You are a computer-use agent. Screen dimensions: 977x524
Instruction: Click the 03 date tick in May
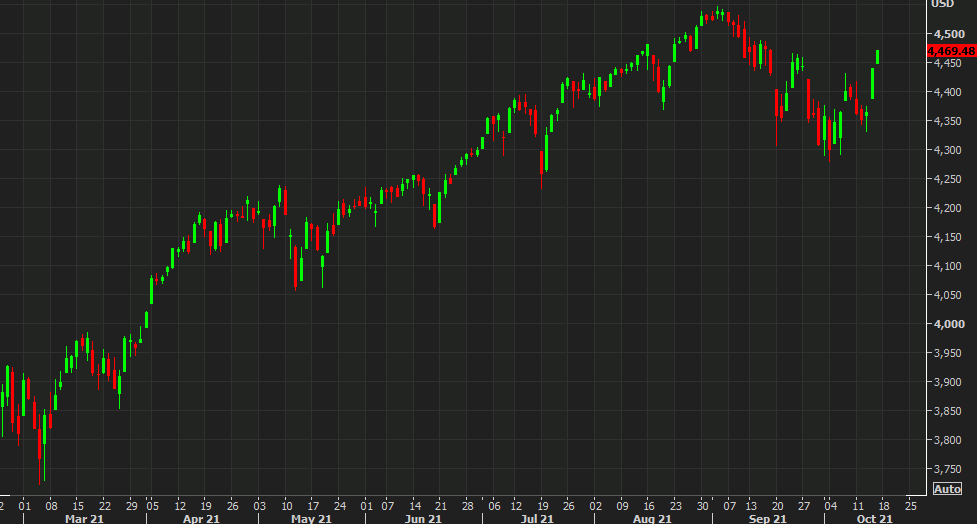click(259, 505)
